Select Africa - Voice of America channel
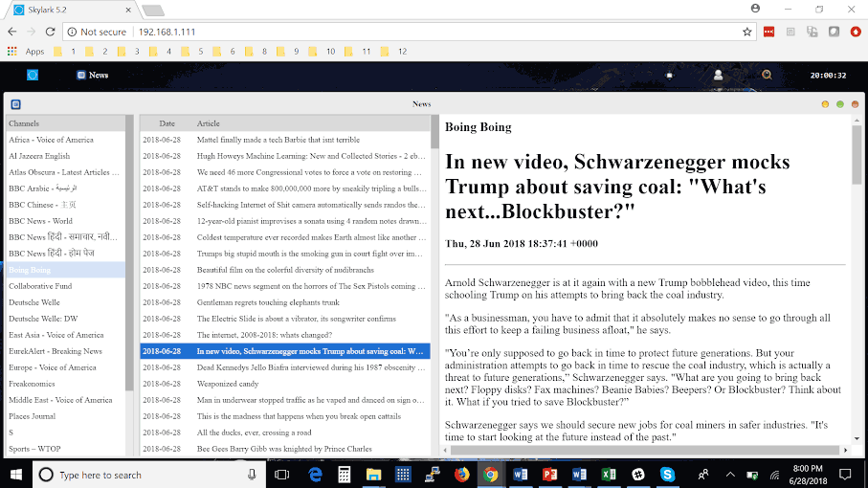This screenshot has height=488, width=868. tap(65, 140)
